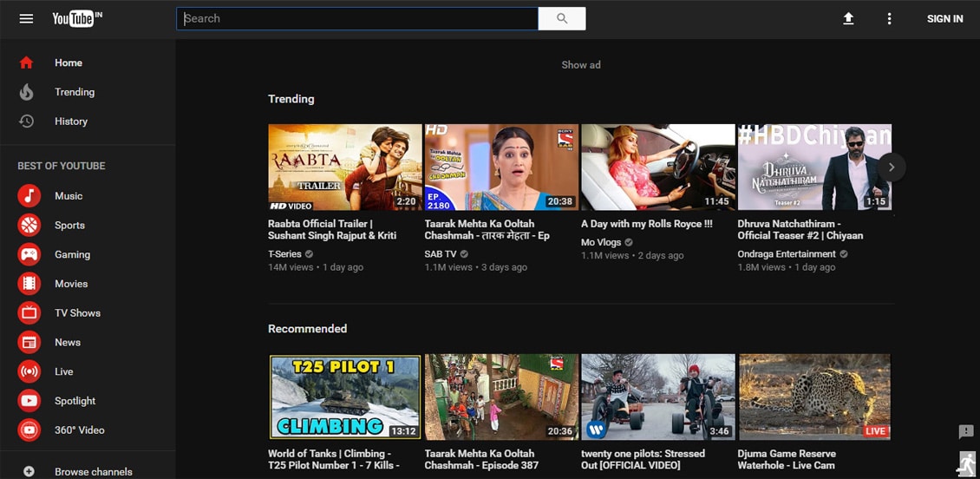The height and width of the screenshot is (479, 980).
Task: Click Browse channels label
Action: click(93, 471)
